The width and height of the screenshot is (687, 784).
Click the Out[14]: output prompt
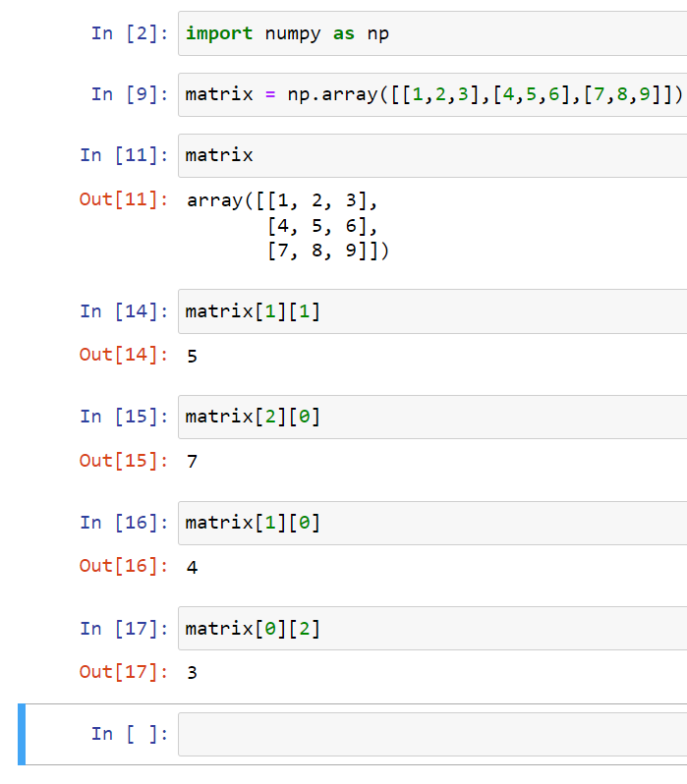124,355
